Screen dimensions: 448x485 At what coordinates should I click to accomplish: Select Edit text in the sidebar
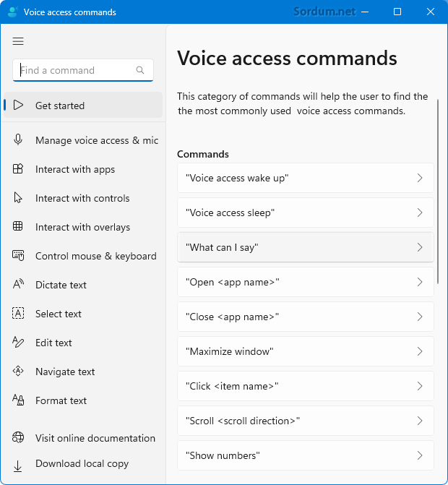click(x=53, y=343)
